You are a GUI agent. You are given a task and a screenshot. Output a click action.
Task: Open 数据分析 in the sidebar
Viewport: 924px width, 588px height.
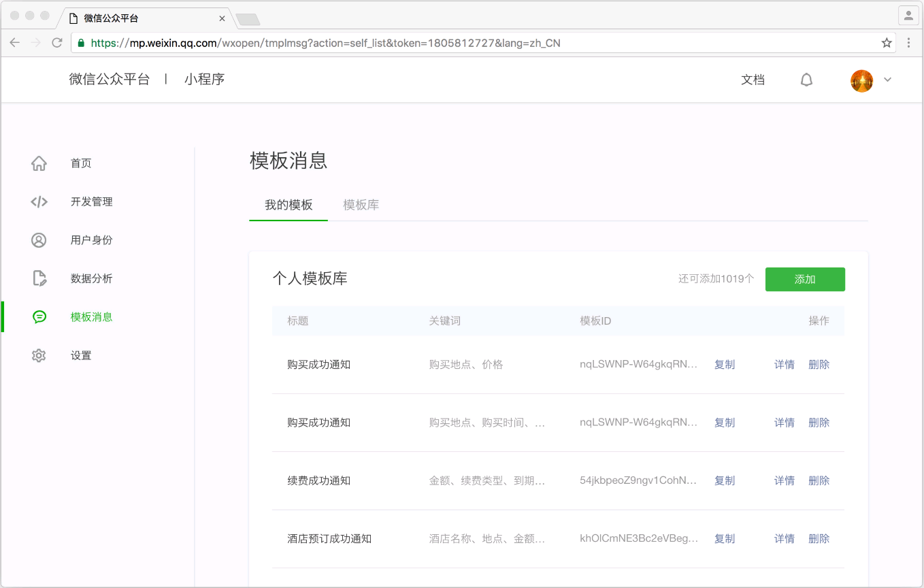coord(92,278)
